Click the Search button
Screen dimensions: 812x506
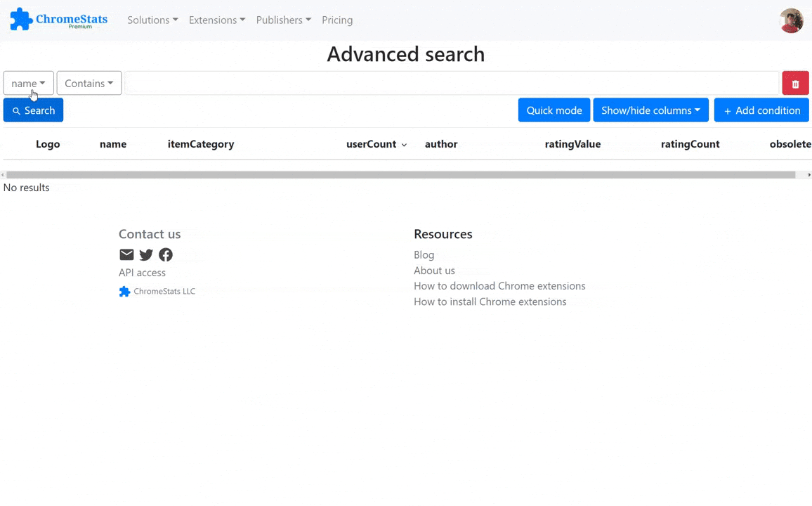tap(33, 110)
